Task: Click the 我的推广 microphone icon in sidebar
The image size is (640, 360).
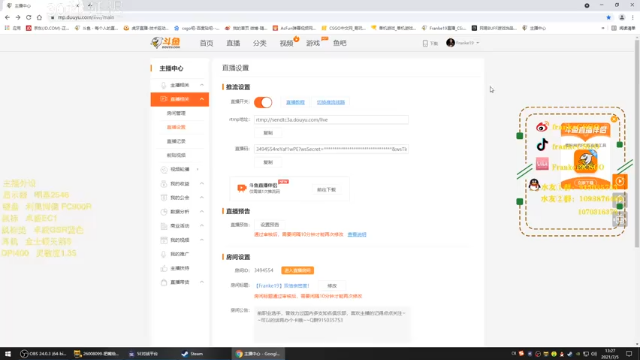Action: (x=164, y=254)
